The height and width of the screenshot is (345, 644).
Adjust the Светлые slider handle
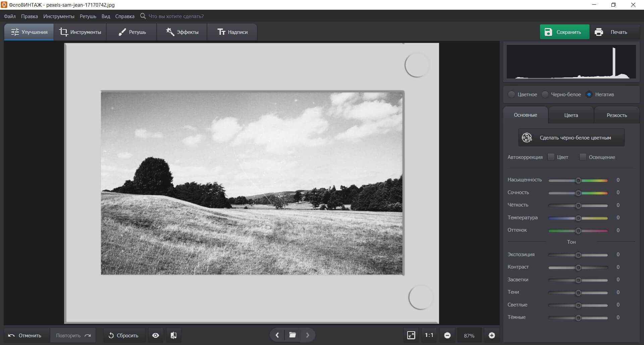[578, 305]
